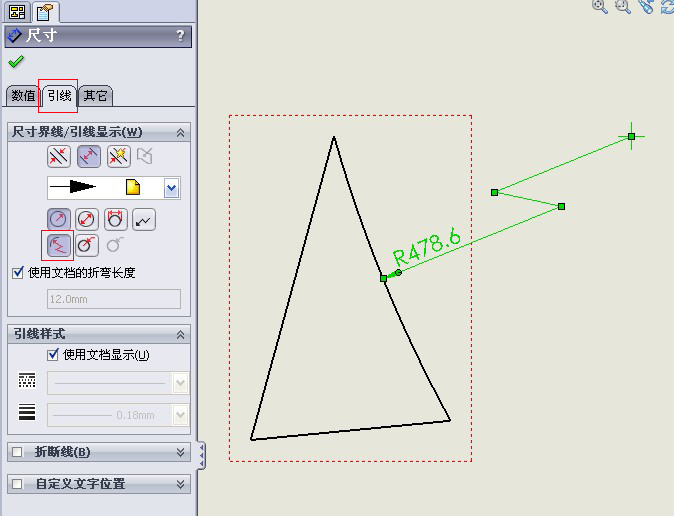Screen dimensions: 674x516
Task: Open the arrow style dropdown
Action: pos(172,188)
